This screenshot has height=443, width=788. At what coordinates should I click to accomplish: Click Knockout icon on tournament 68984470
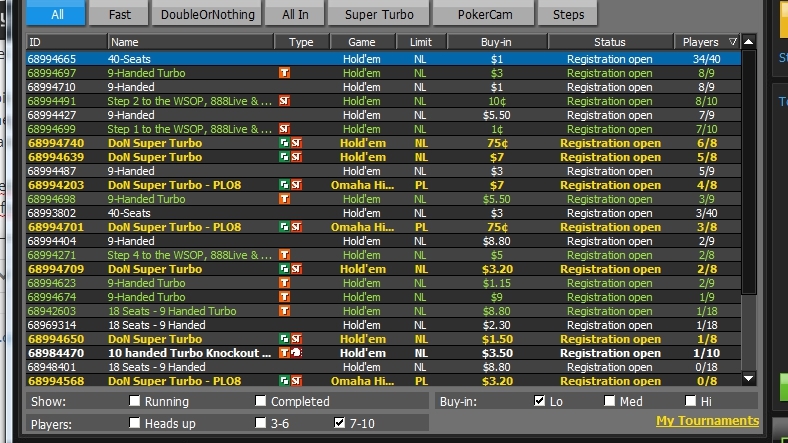(297, 353)
